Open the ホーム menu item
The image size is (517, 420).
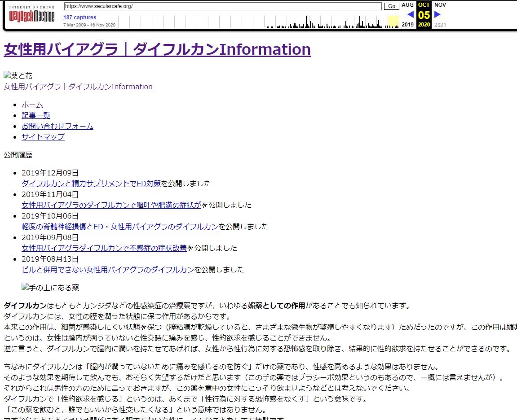[32, 105]
